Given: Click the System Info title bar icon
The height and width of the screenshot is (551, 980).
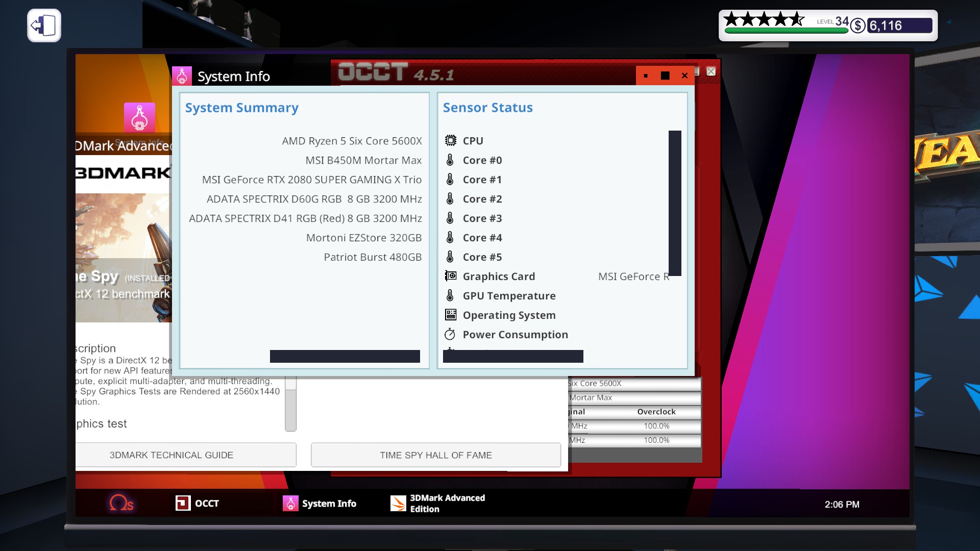Looking at the screenshot, I should (x=182, y=76).
